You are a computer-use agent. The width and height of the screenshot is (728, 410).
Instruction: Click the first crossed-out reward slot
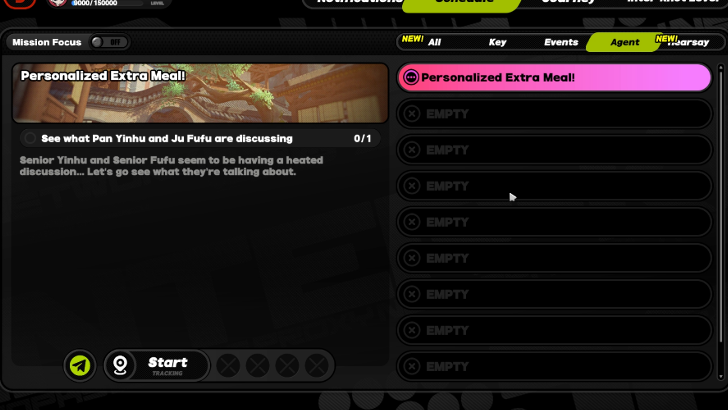228,366
